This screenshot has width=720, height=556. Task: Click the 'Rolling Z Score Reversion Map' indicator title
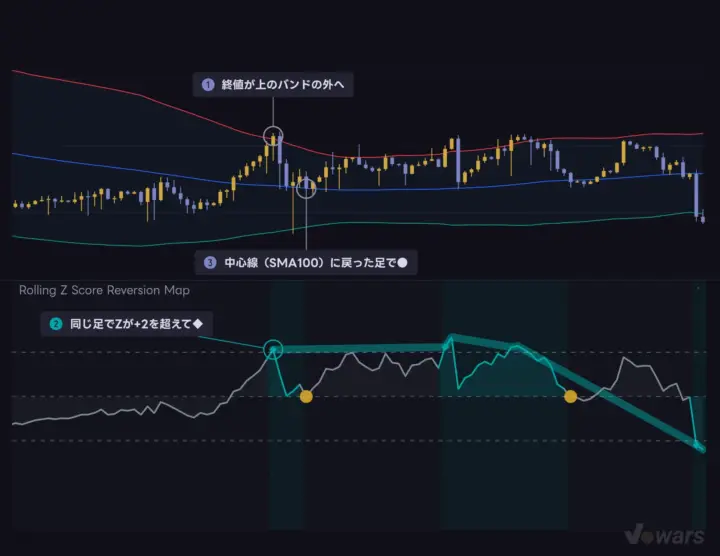pyautogui.click(x=104, y=290)
